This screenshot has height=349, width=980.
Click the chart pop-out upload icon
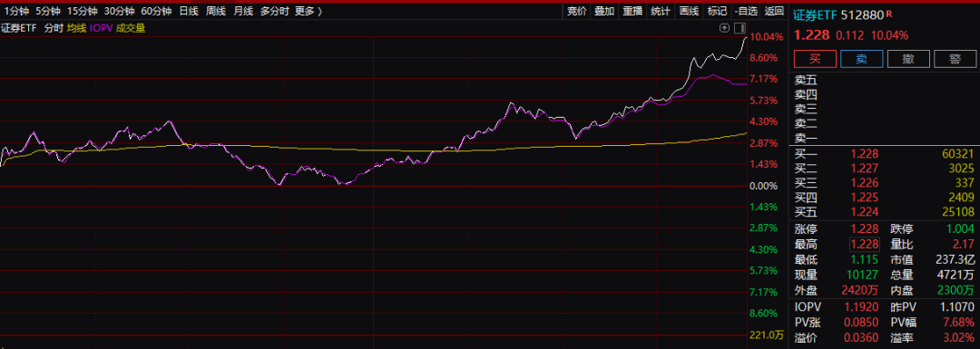724,28
